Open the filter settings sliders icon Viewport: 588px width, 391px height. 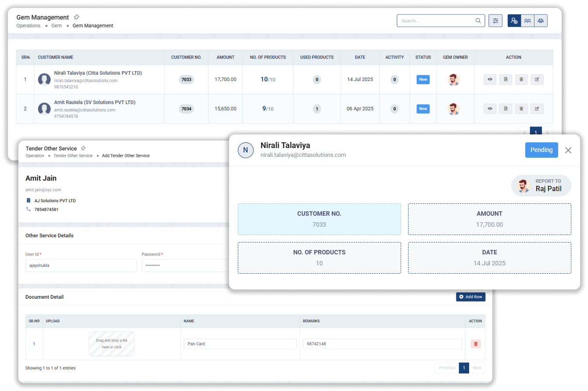tap(495, 21)
